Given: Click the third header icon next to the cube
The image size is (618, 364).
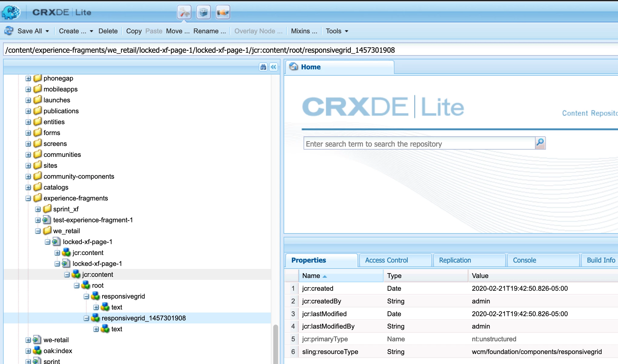Looking at the screenshot, I should tap(223, 12).
